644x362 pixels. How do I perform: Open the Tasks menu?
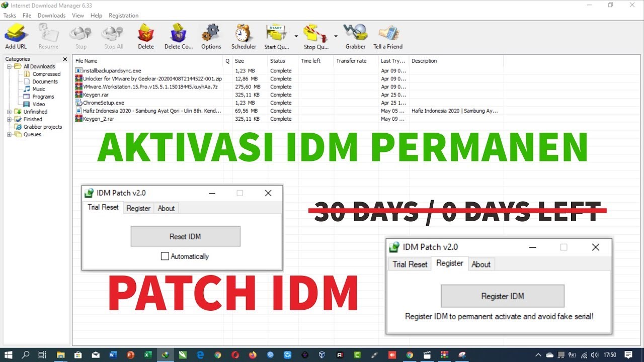point(10,16)
